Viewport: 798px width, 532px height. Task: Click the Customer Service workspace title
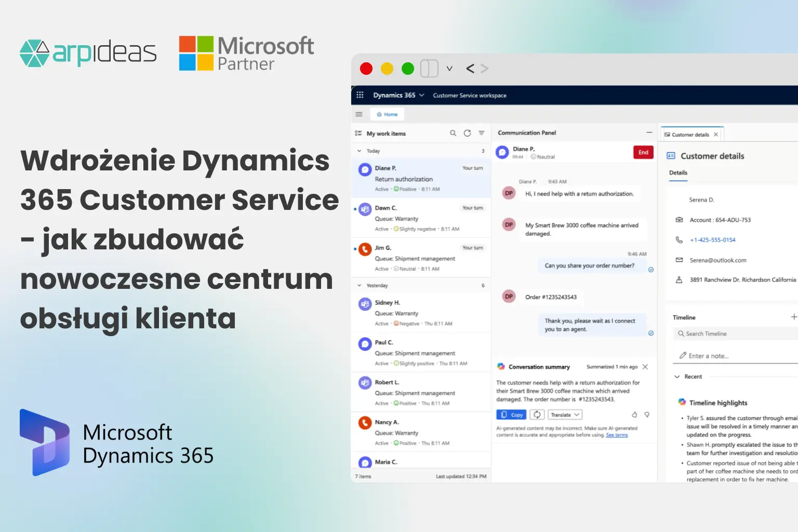pyautogui.click(x=470, y=96)
